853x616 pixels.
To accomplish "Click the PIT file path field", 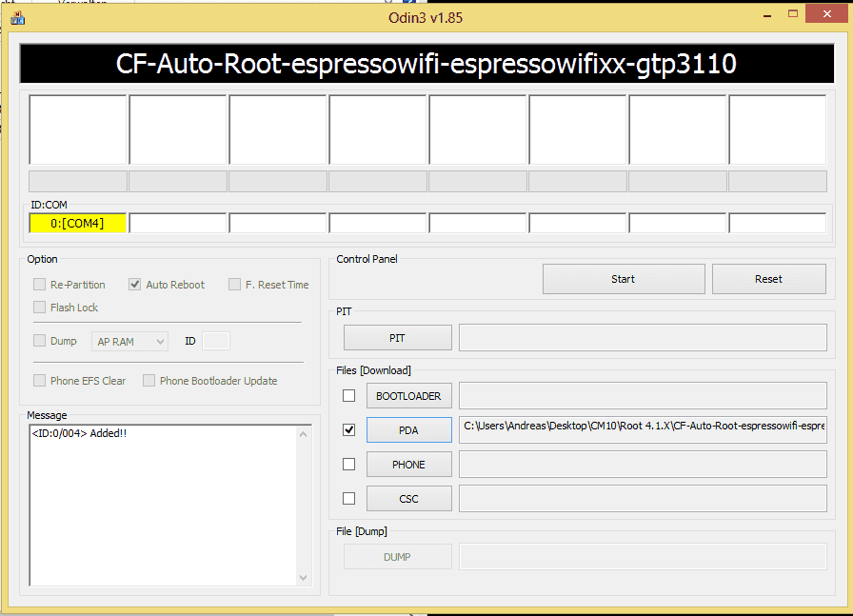I will click(x=643, y=338).
